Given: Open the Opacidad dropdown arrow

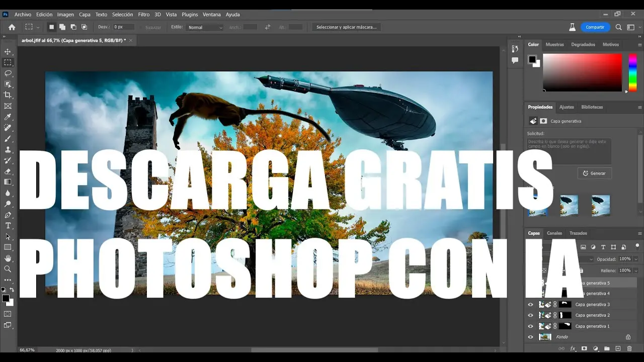Looking at the screenshot, I should click(x=636, y=259).
